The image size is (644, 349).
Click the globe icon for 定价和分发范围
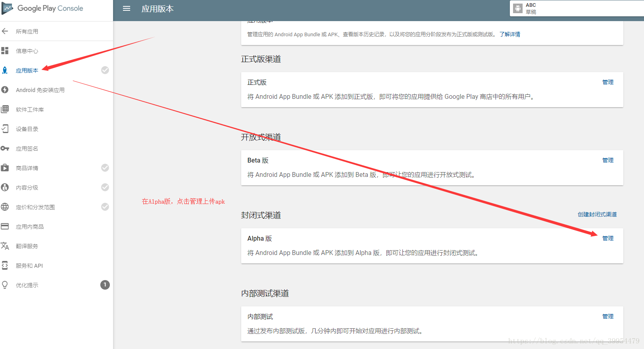coord(5,207)
